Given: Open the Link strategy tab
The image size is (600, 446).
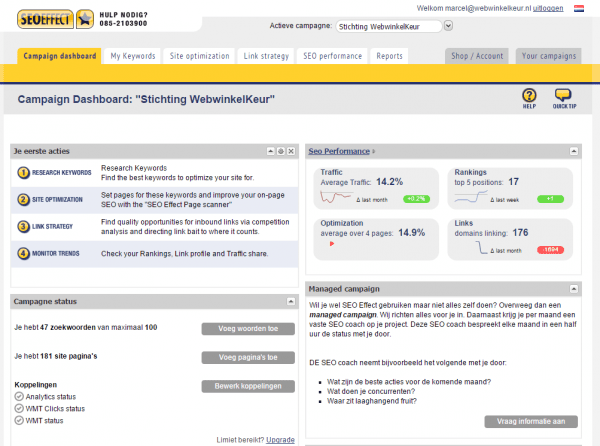Looking at the screenshot, I should click(265, 56).
